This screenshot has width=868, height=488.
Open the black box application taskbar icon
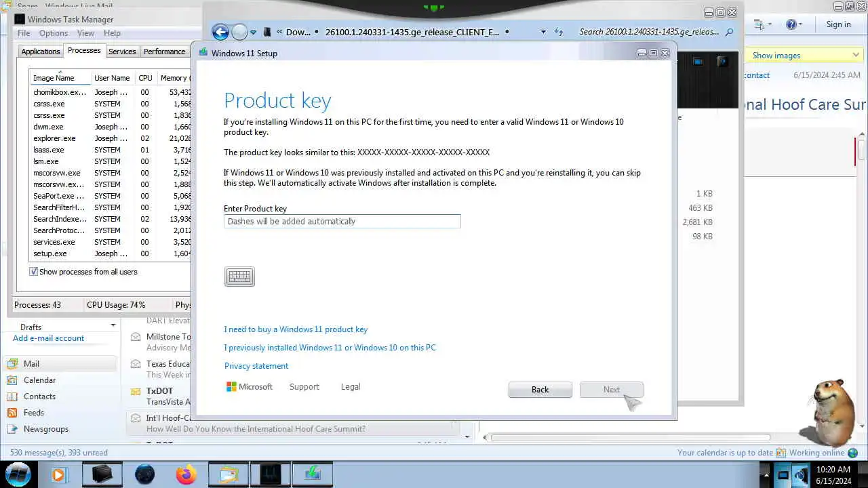coord(102,474)
